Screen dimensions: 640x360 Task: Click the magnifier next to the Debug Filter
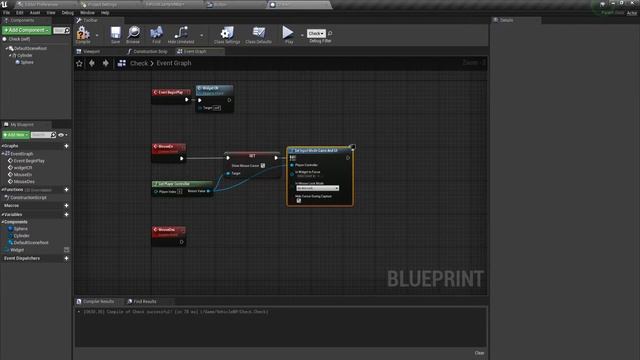tap(330, 33)
